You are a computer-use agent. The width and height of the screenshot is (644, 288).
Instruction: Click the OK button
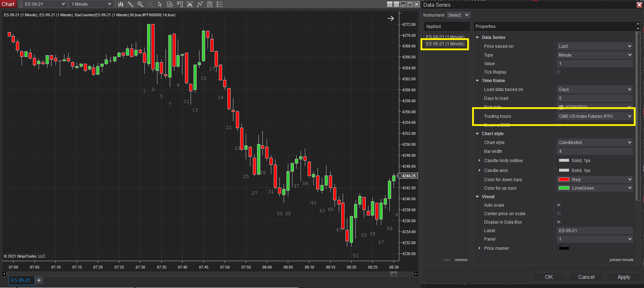549,277
